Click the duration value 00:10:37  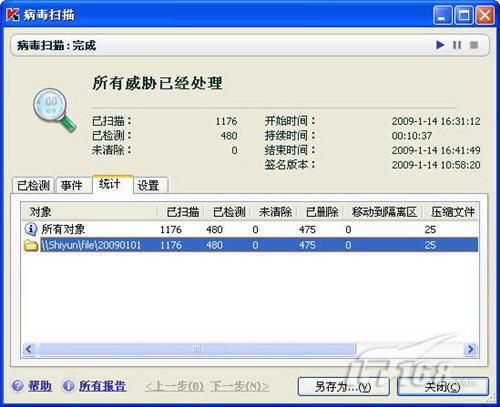[412, 136]
